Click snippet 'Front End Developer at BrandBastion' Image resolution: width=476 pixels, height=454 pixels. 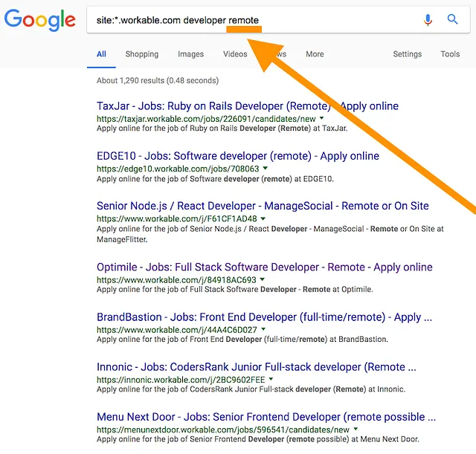coord(242,339)
